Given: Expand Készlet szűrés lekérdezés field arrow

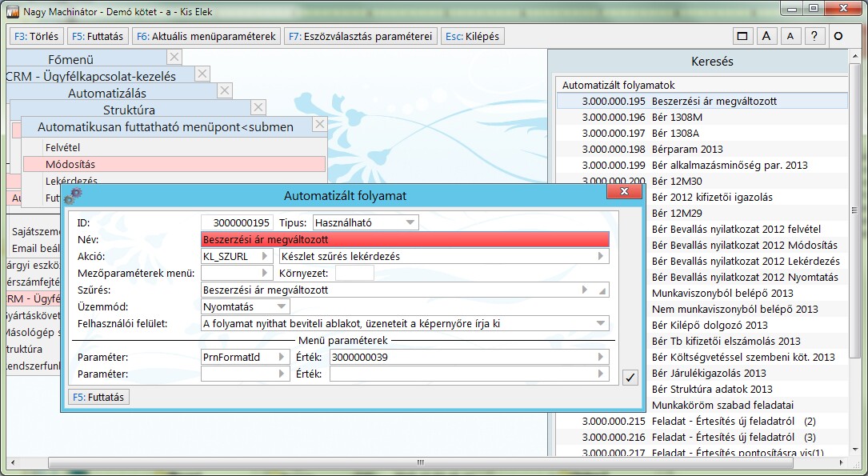Looking at the screenshot, I should click(601, 256).
